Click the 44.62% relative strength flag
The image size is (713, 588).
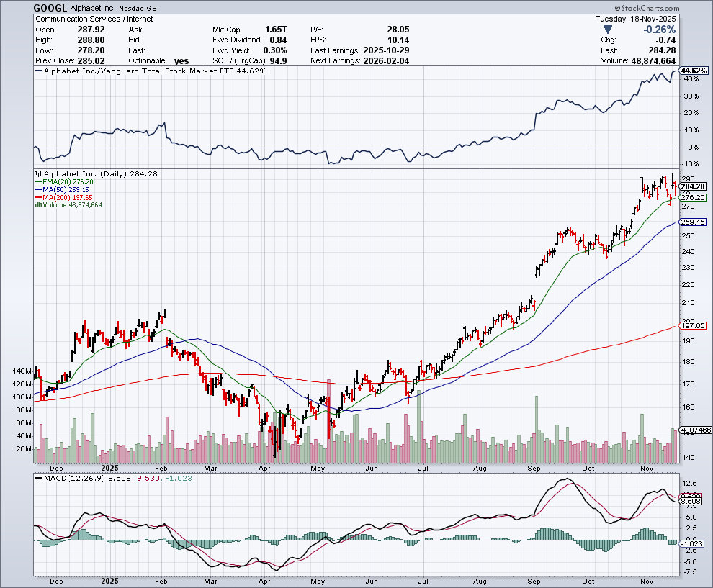tap(694, 71)
